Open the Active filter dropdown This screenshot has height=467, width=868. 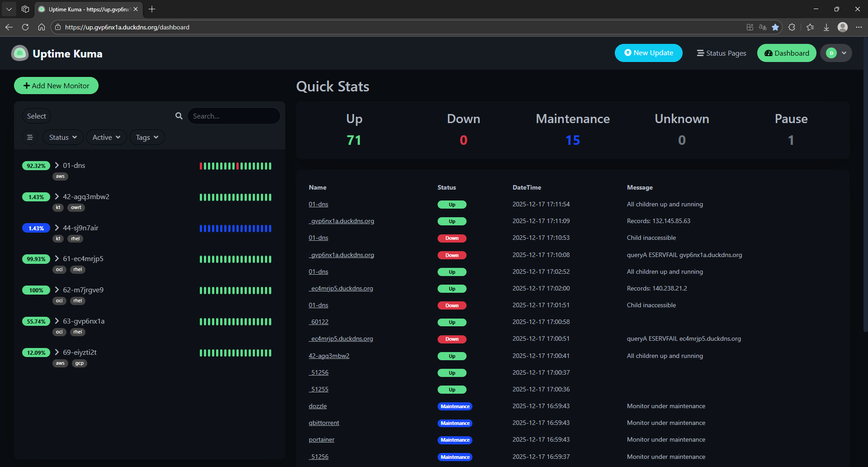106,137
